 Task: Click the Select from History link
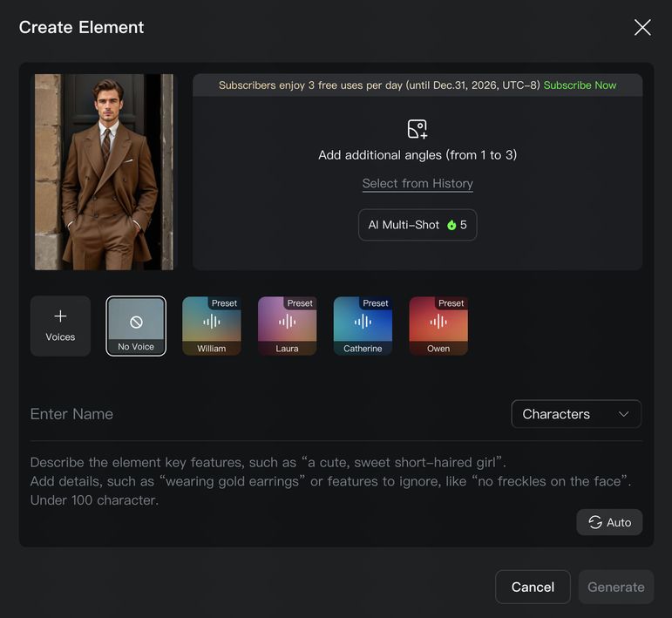417,183
